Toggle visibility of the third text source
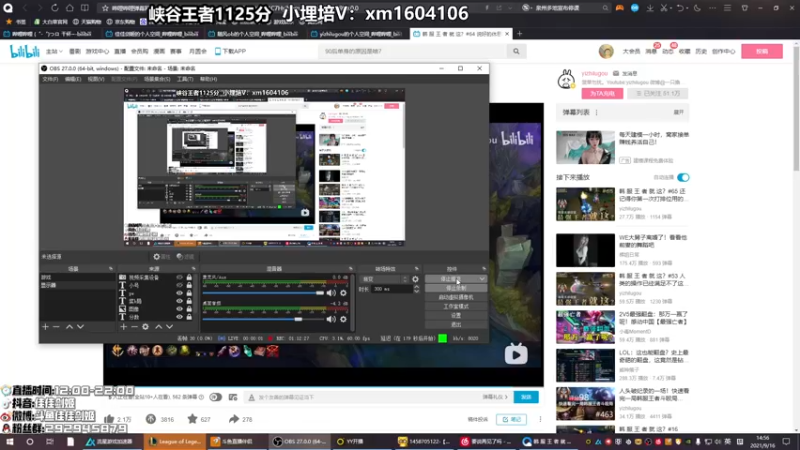Viewport: 800px width, 450px height. tap(179, 293)
